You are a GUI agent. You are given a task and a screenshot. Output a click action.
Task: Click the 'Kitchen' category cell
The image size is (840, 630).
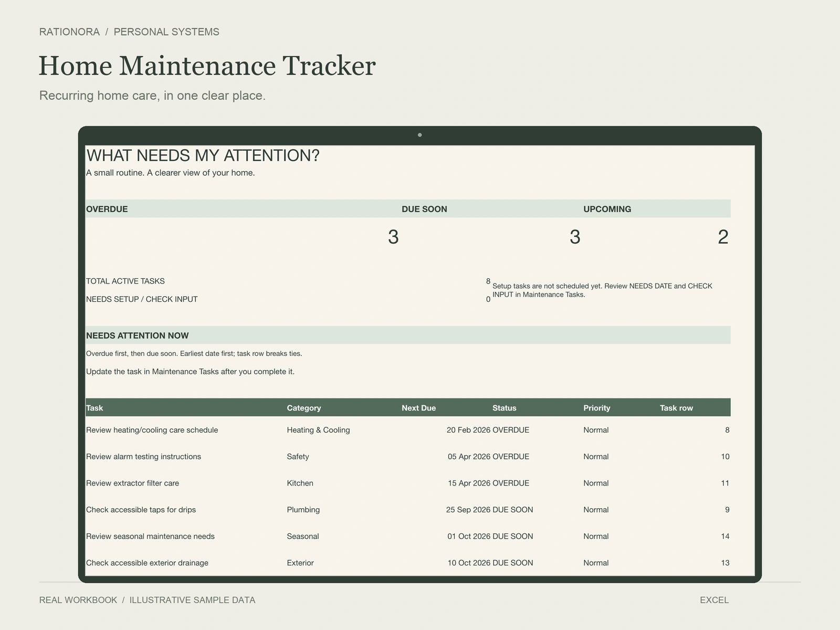[x=300, y=483]
